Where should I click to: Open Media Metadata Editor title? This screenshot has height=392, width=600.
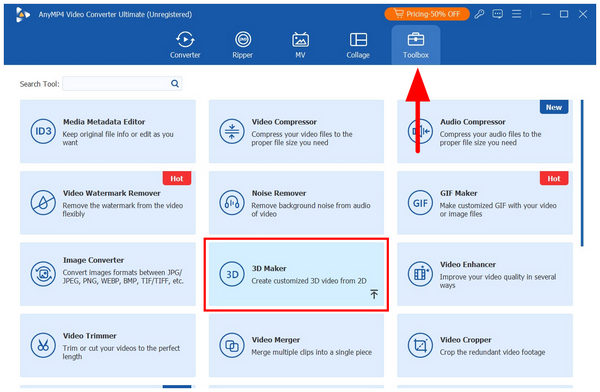pyautogui.click(x=104, y=122)
